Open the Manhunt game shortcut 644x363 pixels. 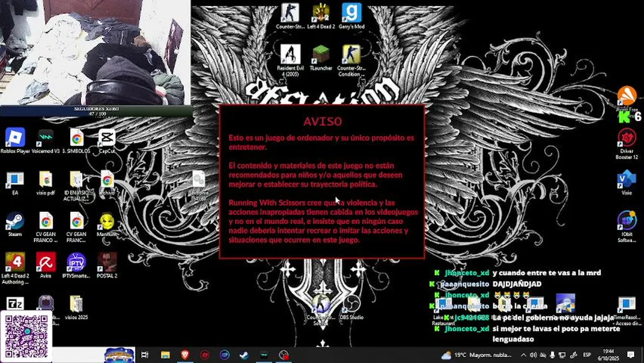[107, 224]
